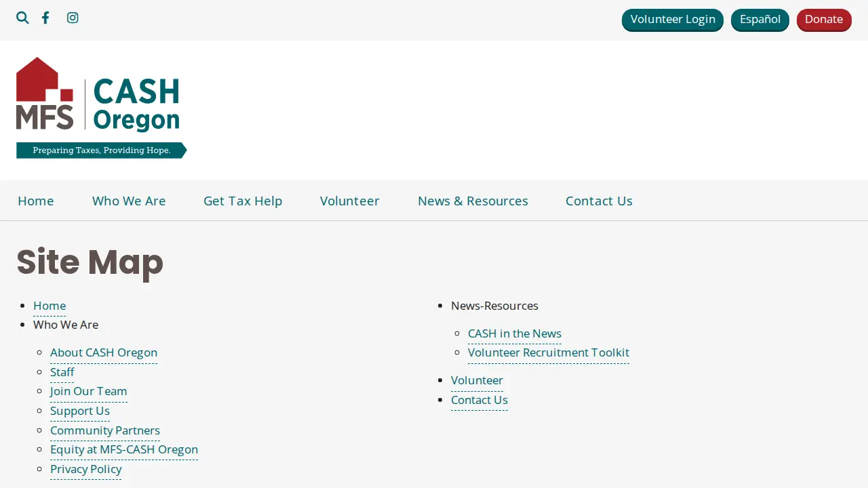Open News & Resources menu item
868x488 pixels.
click(473, 201)
